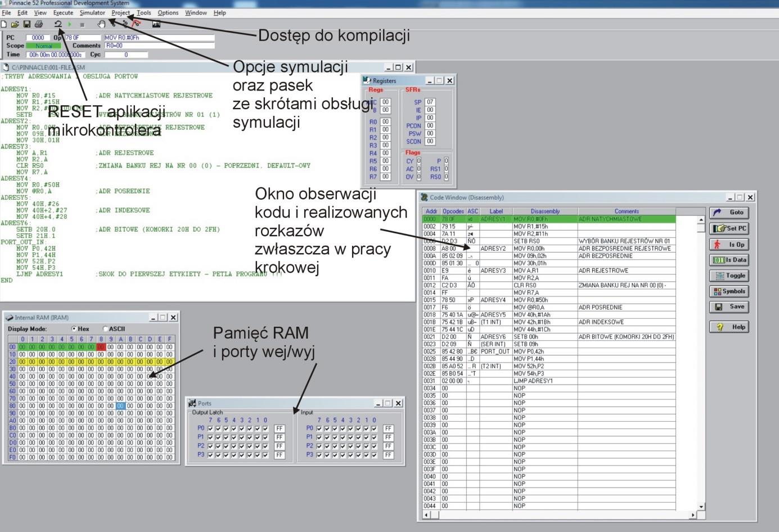The height and width of the screenshot is (532, 779).
Task: Click the Ports window title icon
Action: click(x=192, y=403)
